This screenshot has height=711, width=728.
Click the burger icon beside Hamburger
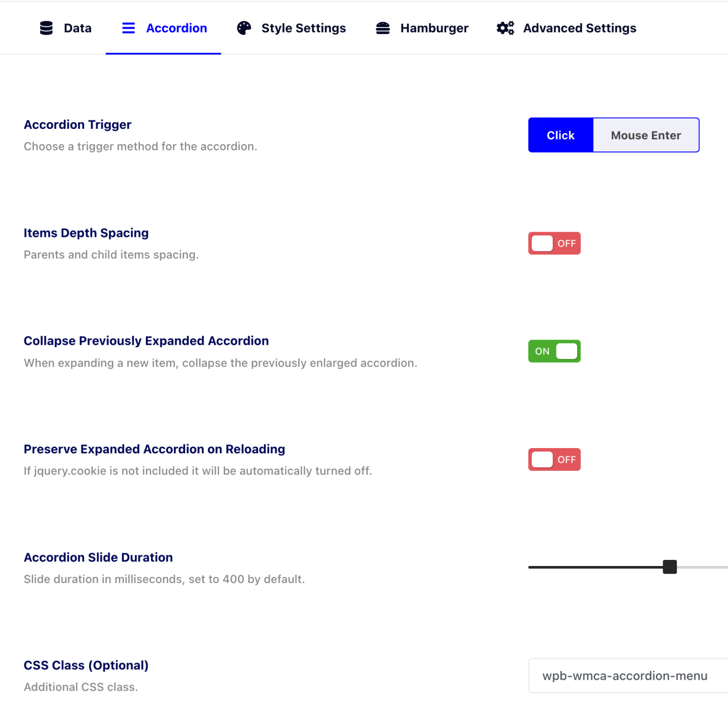pos(383,28)
